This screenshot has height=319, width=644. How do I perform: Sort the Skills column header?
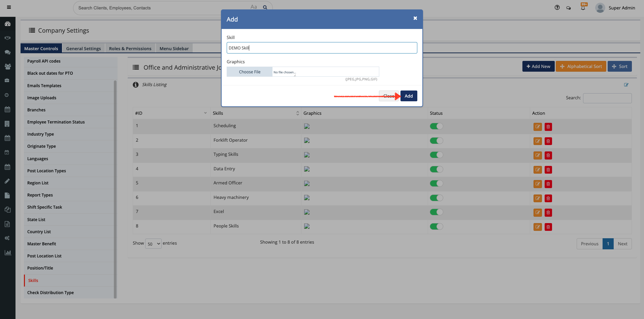[x=297, y=113]
